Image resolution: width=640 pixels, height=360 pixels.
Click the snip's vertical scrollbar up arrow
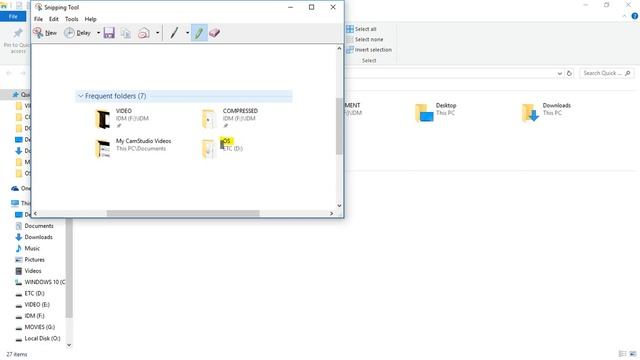(339, 48)
